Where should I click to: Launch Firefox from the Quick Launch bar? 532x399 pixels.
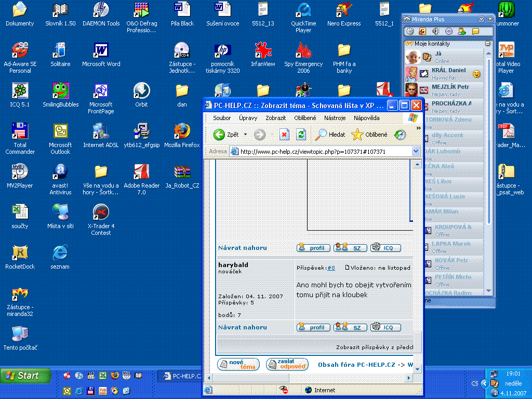pyautogui.click(x=115, y=375)
